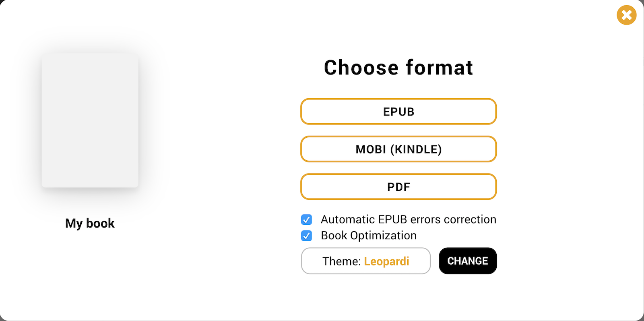Click the blue checkmark beside Book Optimization

click(x=306, y=236)
